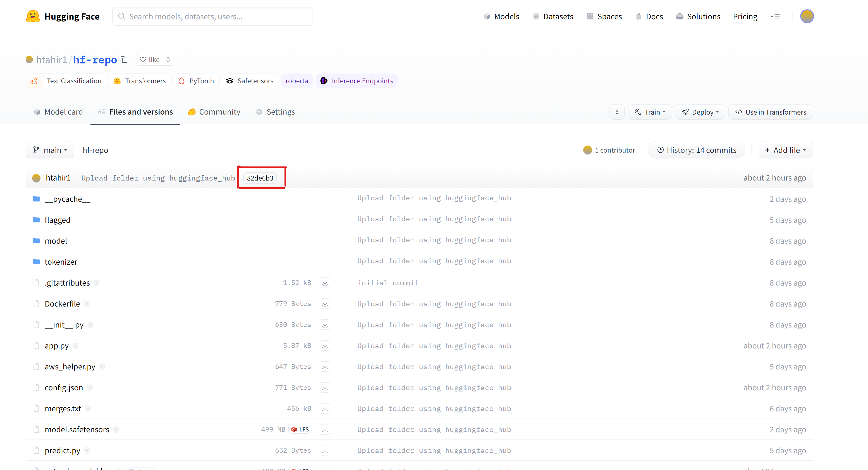
Task: Open commit hash 82de6b3
Action: click(260, 178)
